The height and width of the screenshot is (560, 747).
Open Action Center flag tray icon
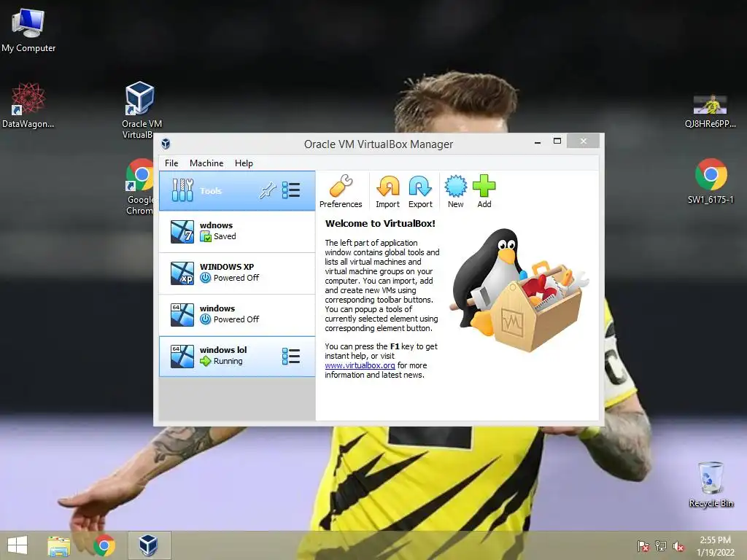pyautogui.click(x=643, y=546)
